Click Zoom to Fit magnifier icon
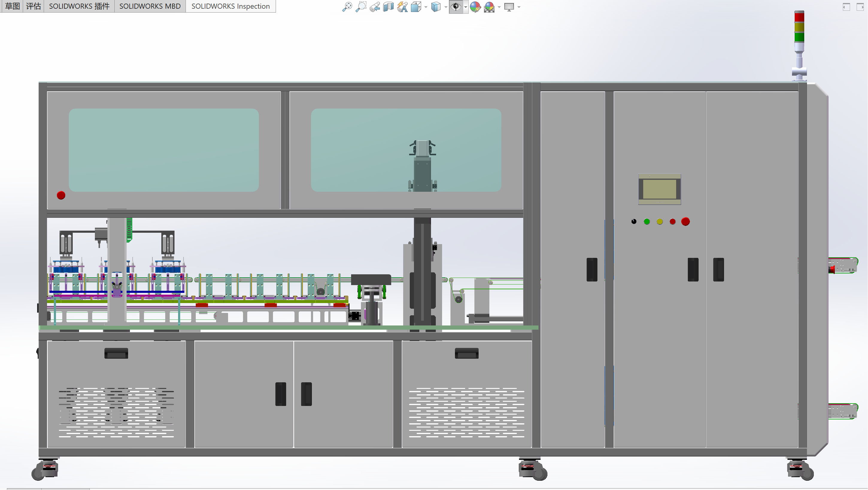 pos(347,7)
